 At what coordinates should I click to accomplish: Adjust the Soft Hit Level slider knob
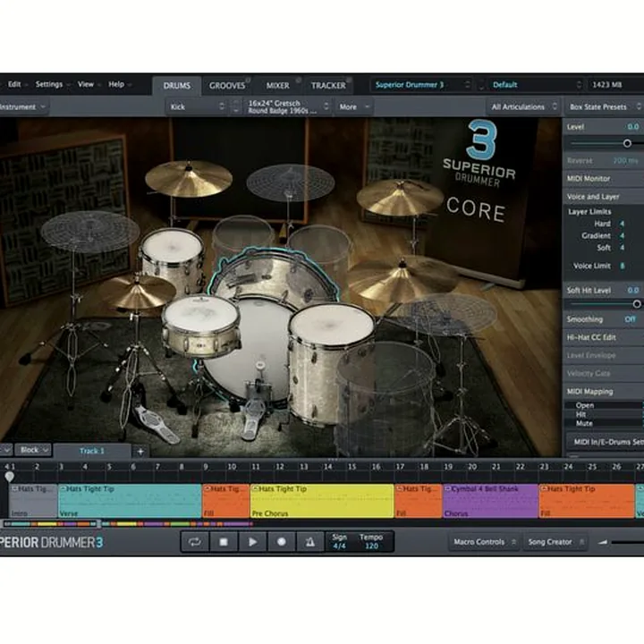click(x=637, y=304)
